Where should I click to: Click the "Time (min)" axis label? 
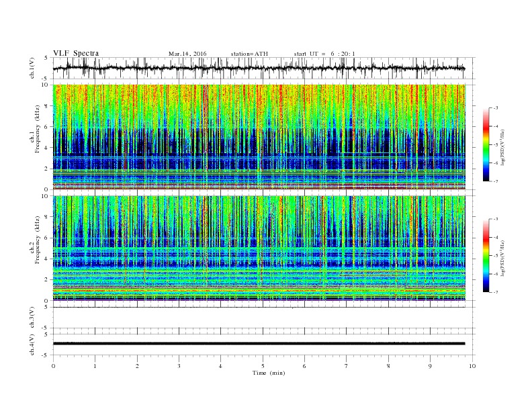[269, 373]
